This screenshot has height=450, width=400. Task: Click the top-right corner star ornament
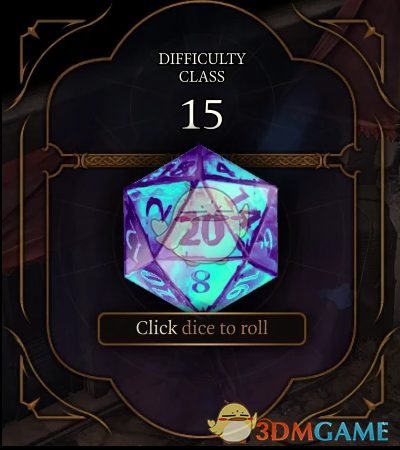click(x=369, y=31)
